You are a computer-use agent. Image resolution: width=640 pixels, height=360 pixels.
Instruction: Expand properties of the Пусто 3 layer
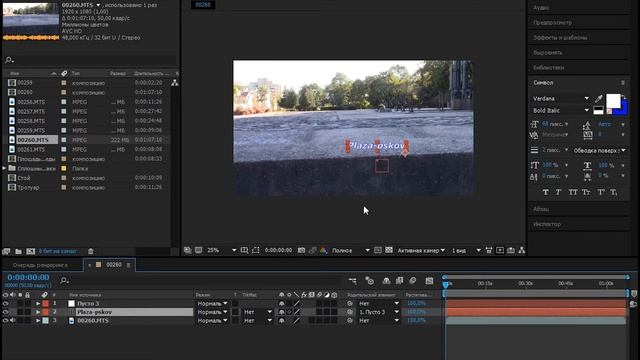(38, 303)
